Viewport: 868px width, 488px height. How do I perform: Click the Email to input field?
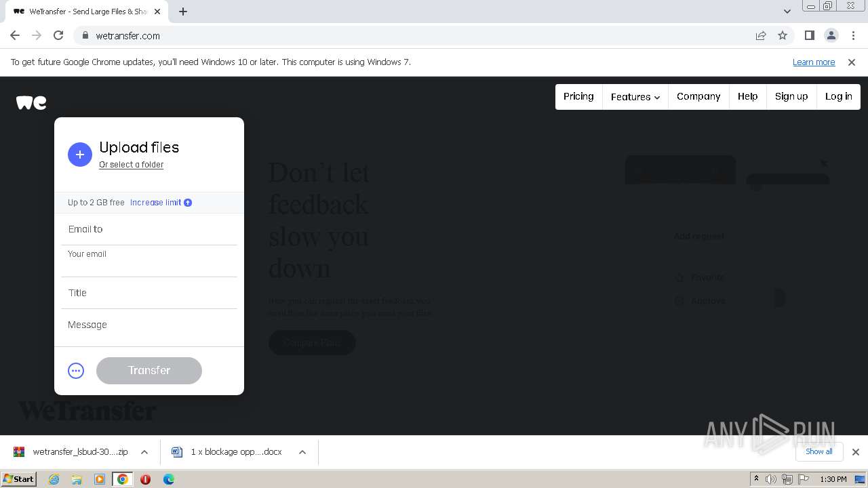(149, 229)
